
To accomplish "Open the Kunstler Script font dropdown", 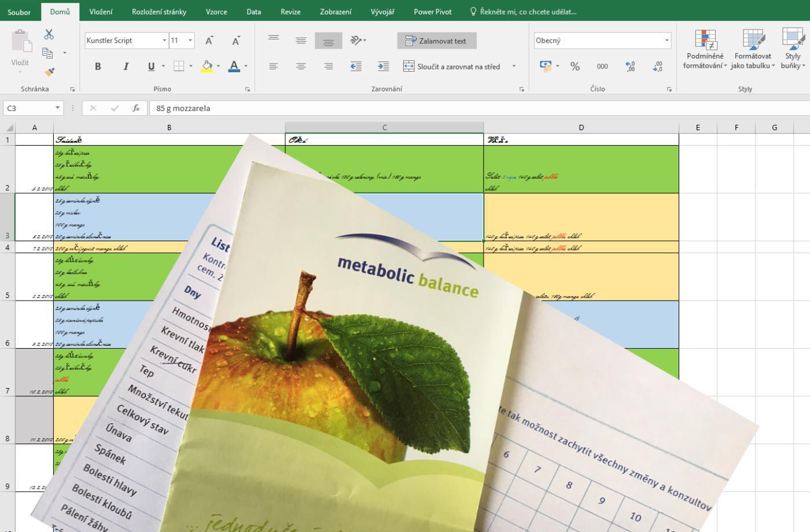I will click(164, 40).
